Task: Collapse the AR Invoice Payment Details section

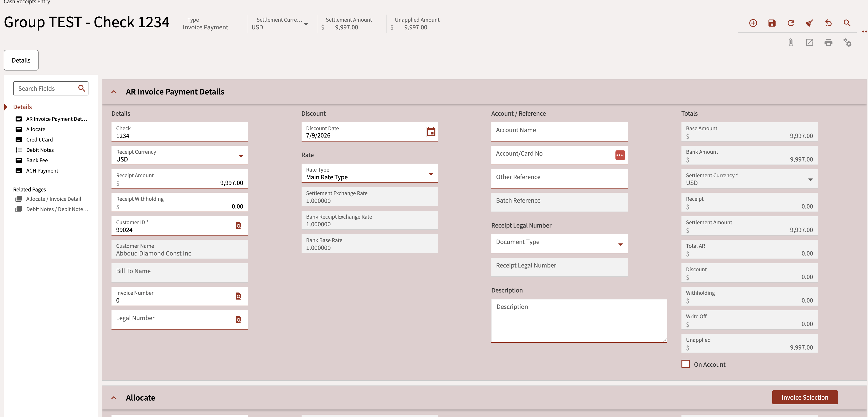Action: pyautogui.click(x=114, y=92)
